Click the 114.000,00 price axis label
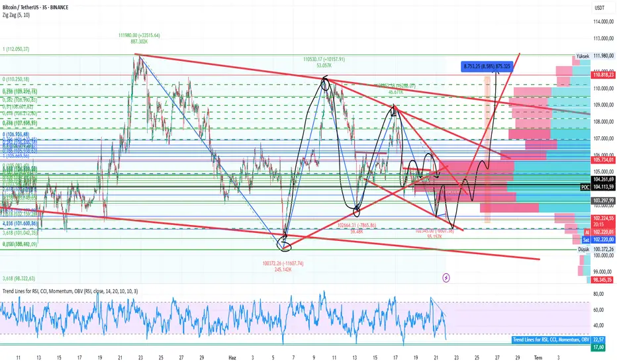 tap(604, 22)
